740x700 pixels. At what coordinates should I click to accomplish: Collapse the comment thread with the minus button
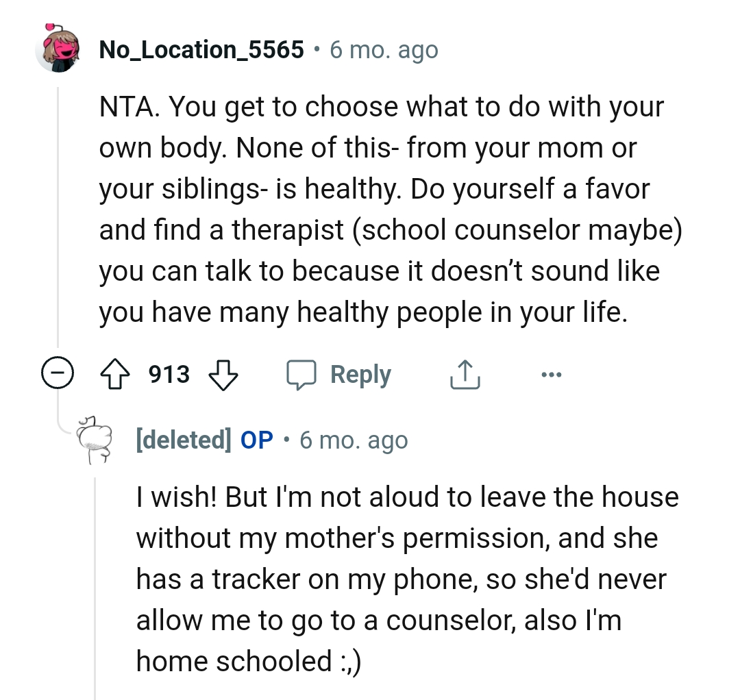57,374
